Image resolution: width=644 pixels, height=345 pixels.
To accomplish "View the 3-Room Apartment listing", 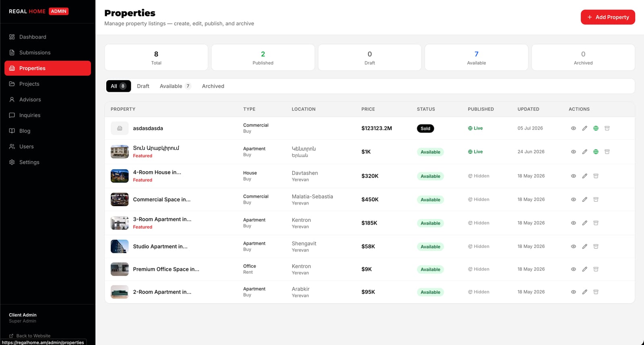I will click(573, 223).
